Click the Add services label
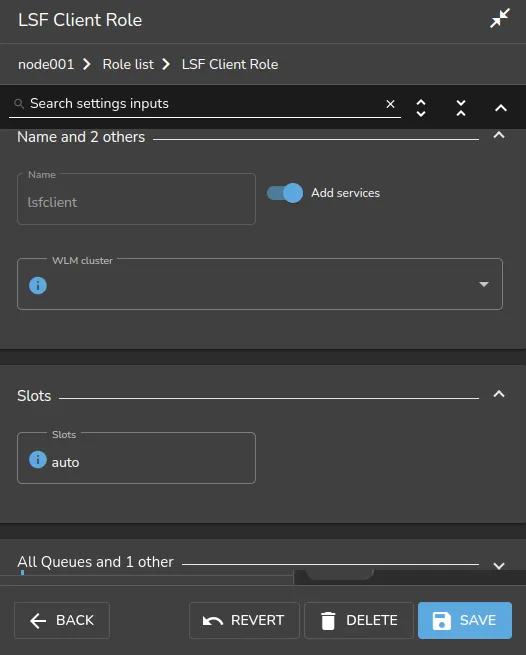 coord(346,193)
